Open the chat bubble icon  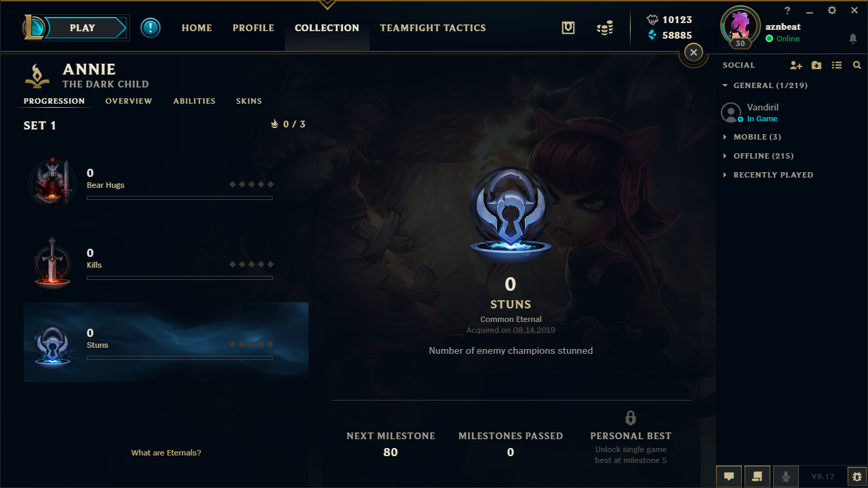(729, 476)
